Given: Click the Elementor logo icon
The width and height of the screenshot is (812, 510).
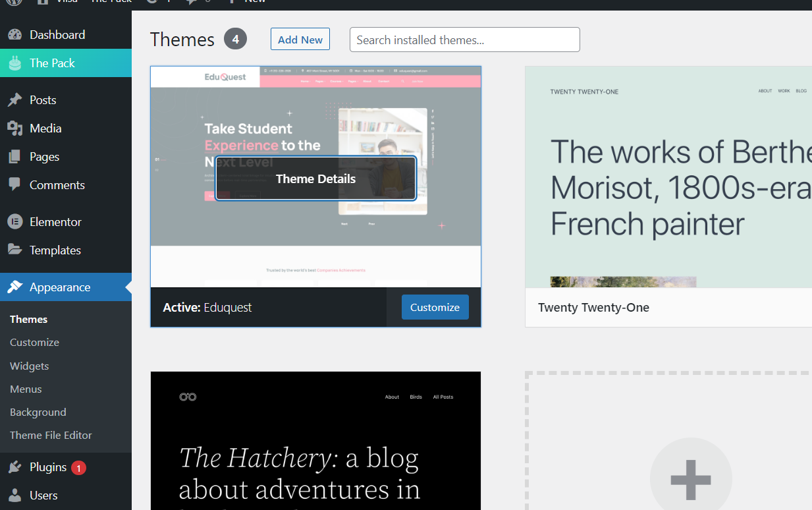Looking at the screenshot, I should coord(14,222).
